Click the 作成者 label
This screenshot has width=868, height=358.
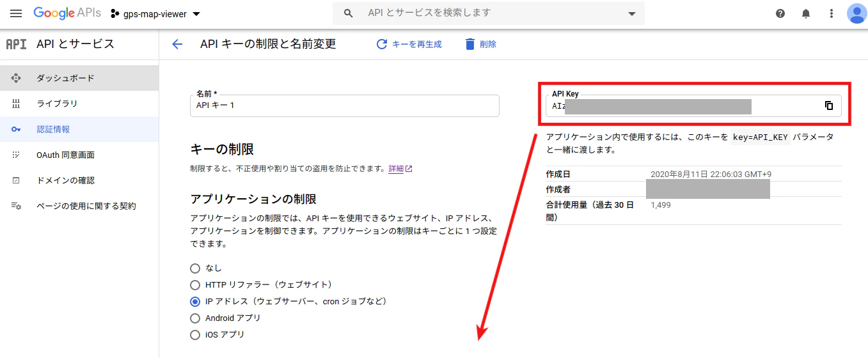558,189
